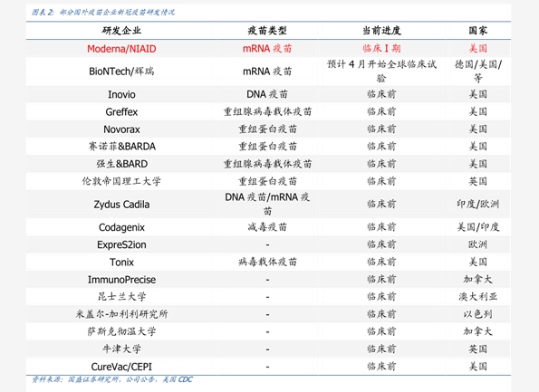Select the 萨斯克彻温大学 cell
Viewport: 539px width, 392px height.
tap(121, 332)
